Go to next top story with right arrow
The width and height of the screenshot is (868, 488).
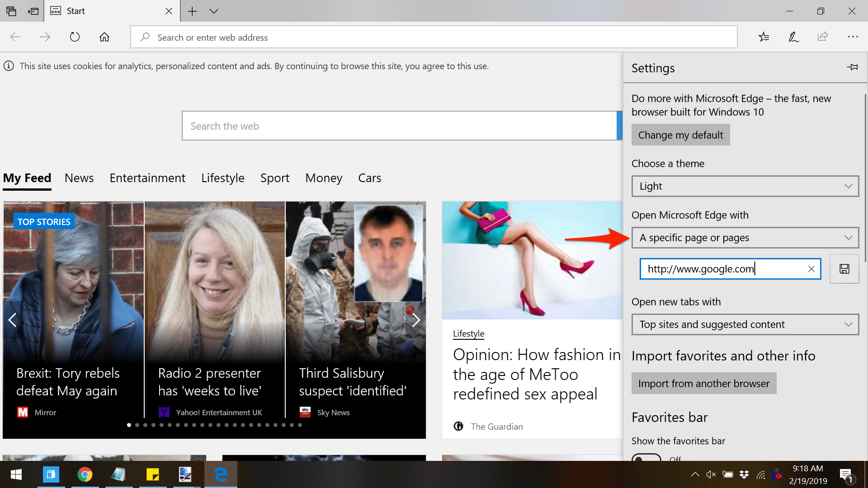click(416, 320)
